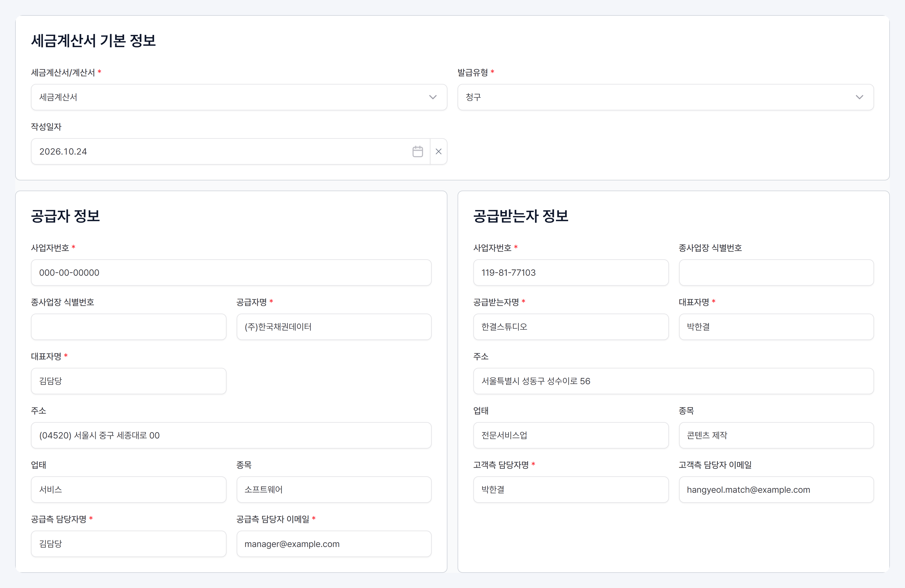905x588 pixels.
Task: Edit supplier address (04520) 서울시 중구 세종대로 00
Action: (x=231, y=435)
